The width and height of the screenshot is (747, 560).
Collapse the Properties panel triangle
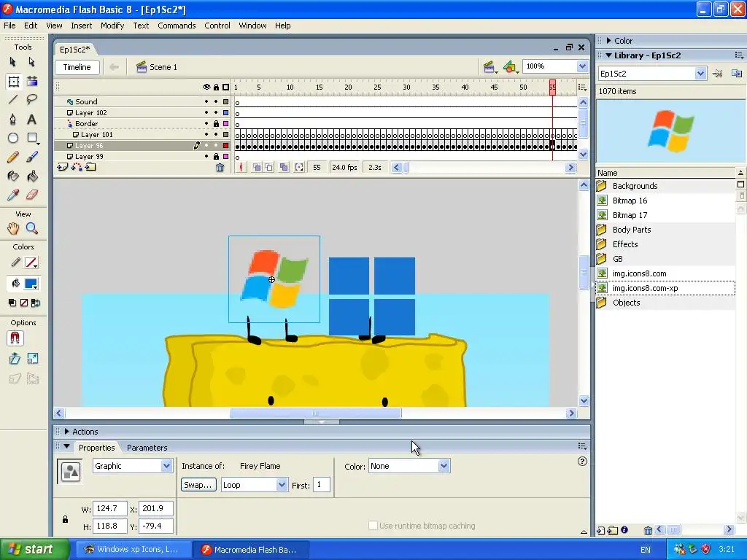(66, 447)
